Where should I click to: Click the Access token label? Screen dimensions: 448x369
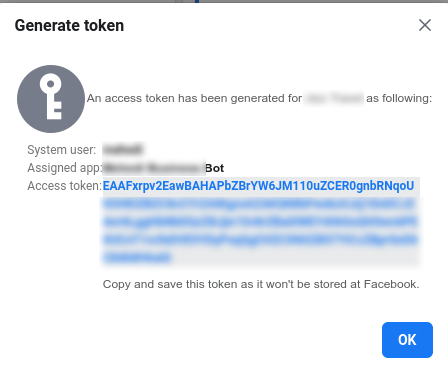[x=64, y=186]
